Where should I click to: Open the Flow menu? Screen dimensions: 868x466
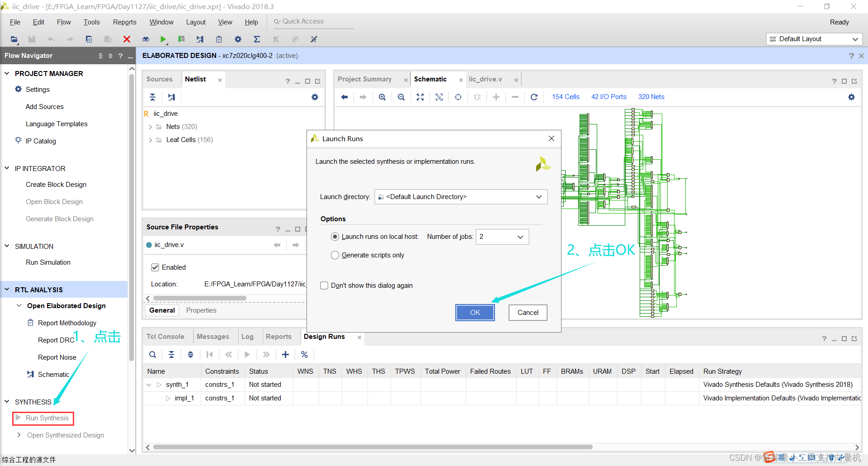64,22
